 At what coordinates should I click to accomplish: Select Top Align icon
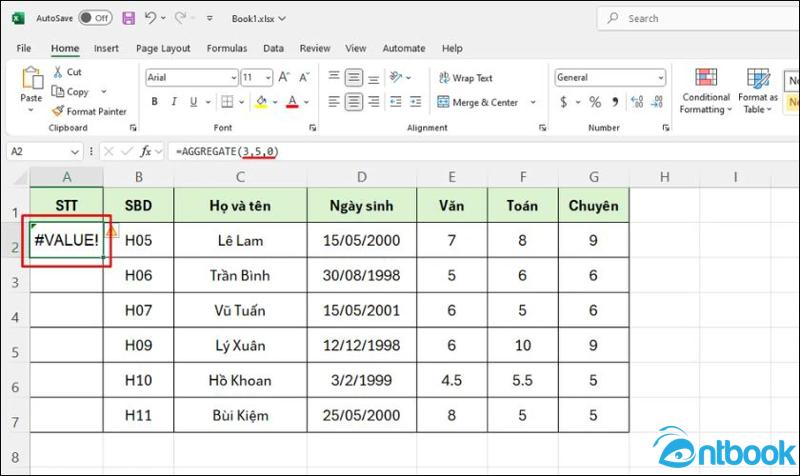pyautogui.click(x=334, y=77)
